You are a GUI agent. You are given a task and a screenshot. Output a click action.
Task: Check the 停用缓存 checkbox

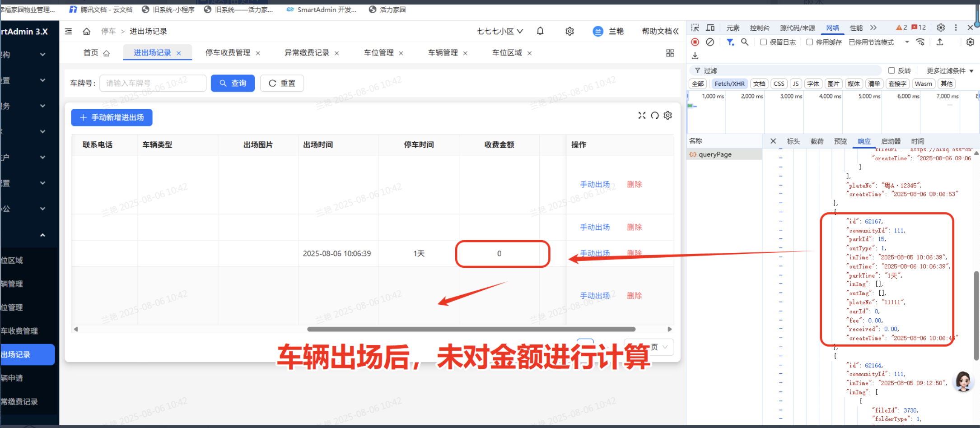click(x=810, y=42)
